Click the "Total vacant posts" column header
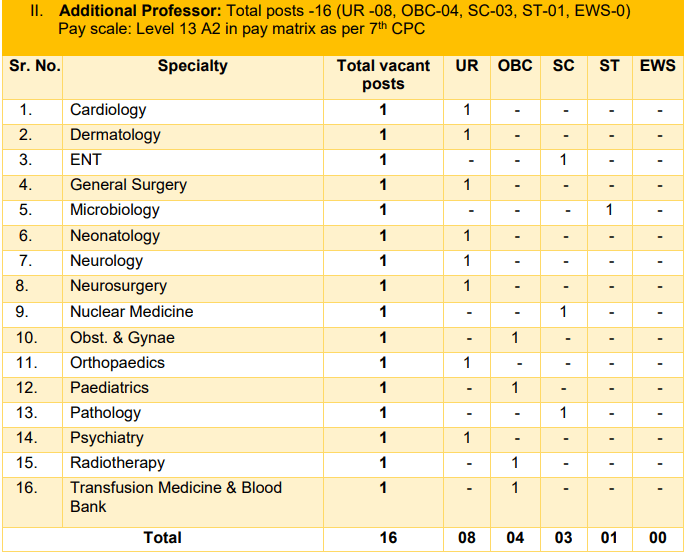The image size is (686, 556). coord(383,75)
